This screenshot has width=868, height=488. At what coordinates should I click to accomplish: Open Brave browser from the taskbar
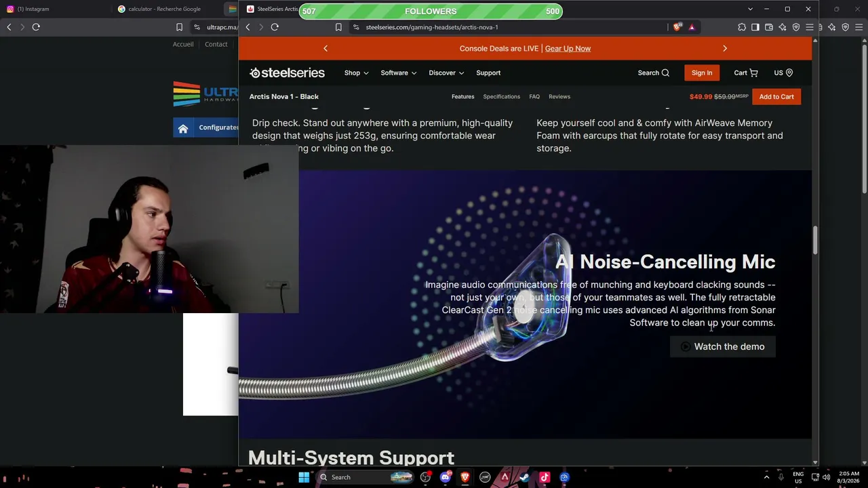tap(465, 477)
